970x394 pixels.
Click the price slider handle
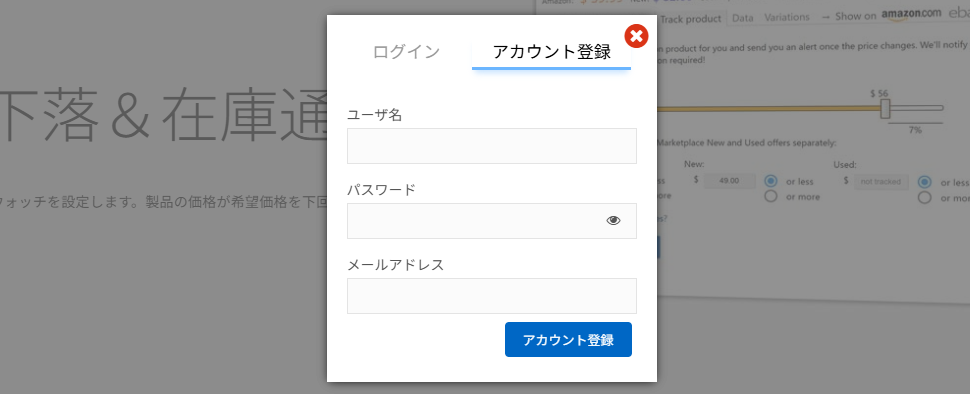tap(885, 109)
